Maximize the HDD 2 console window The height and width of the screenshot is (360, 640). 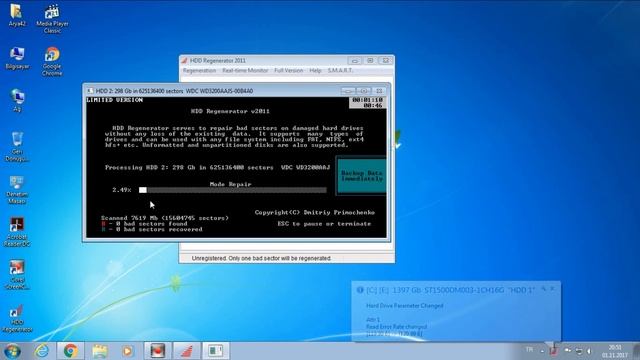click(364, 91)
